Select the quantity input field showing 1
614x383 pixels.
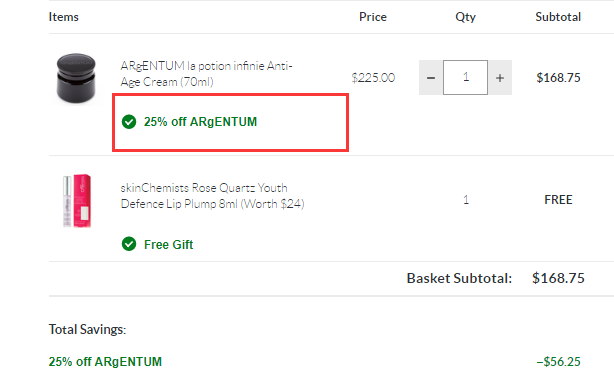coord(465,78)
